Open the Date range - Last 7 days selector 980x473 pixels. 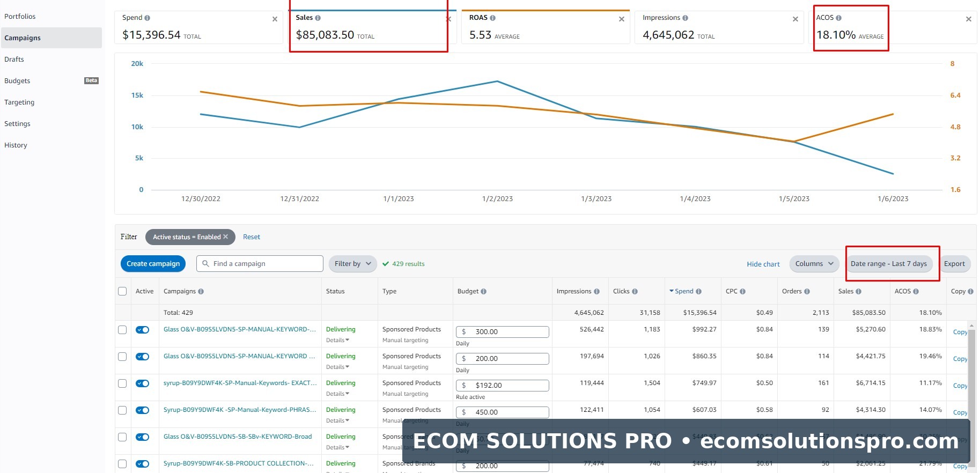889,263
